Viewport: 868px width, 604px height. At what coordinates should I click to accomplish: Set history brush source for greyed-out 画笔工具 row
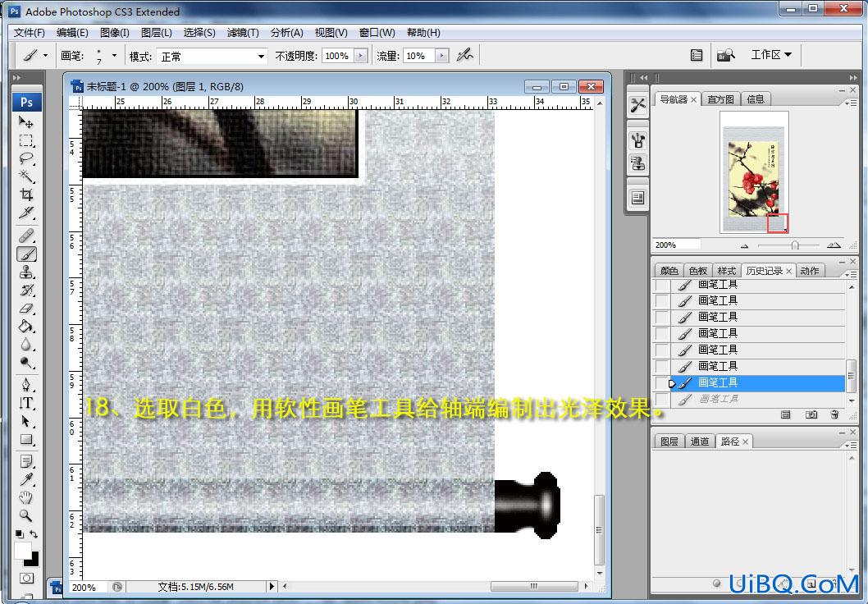[661, 399]
